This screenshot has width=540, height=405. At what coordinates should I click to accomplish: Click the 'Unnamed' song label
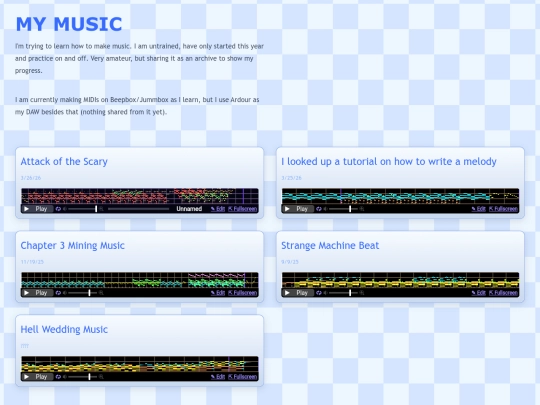click(x=189, y=209)
